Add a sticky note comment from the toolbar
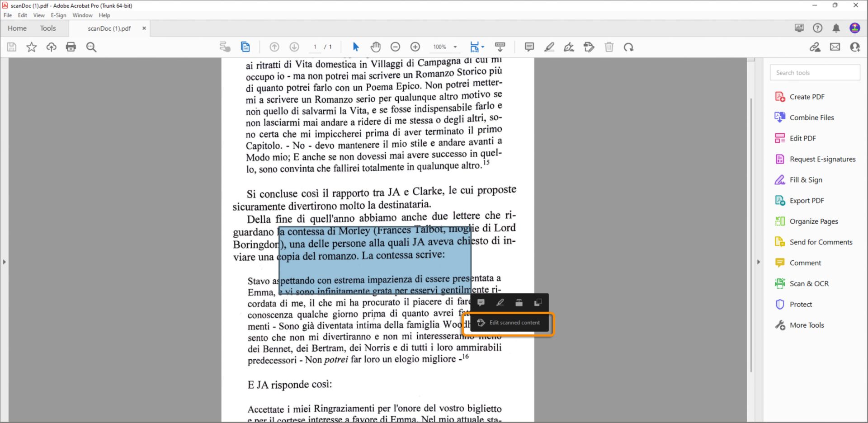Viewport: 868px width, 423px height. 529,47
